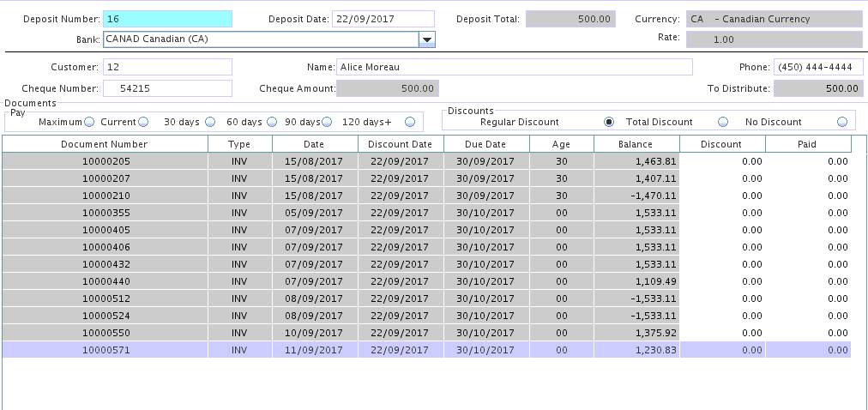Click the Cheque Number input field
The height and width of the screenshot is (410, 868).
(x=167, y=88)
